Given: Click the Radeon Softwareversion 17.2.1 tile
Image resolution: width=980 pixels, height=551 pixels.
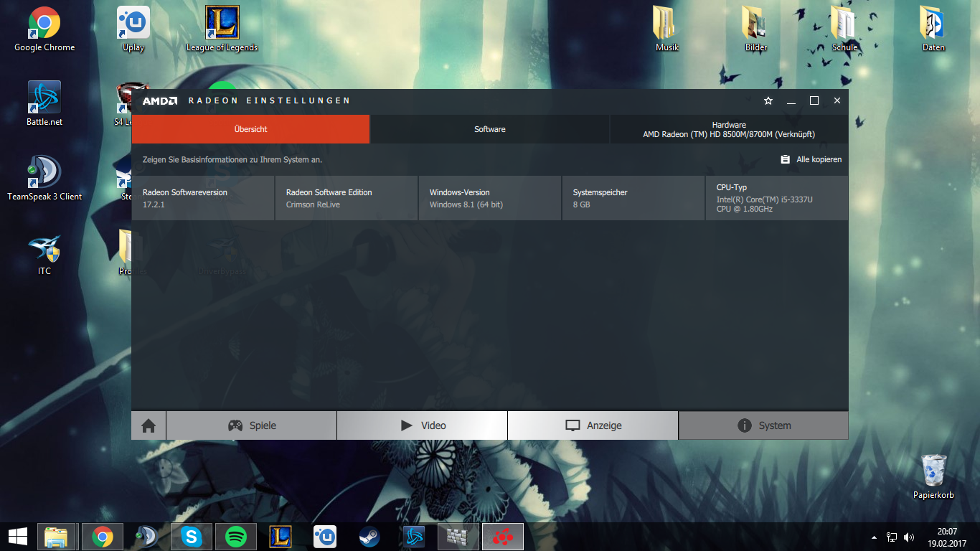Looking at the screenshot, I should [203, 198].
